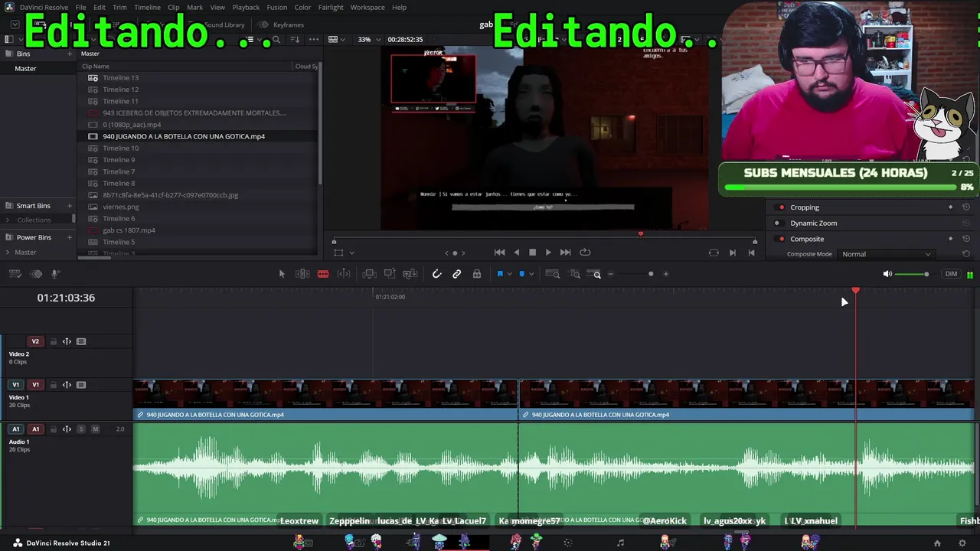Select the red Blade Edit tool
The width and height of the screenshot is (980, 551).
point(323,274)
